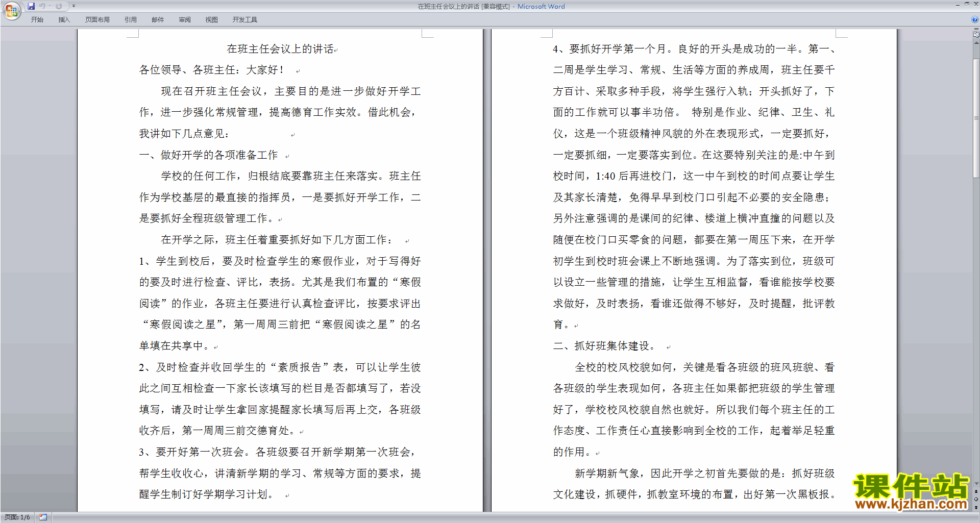980x523 pixels.
Task: Click the Undo arrow icon
Action: pos(42,6)
